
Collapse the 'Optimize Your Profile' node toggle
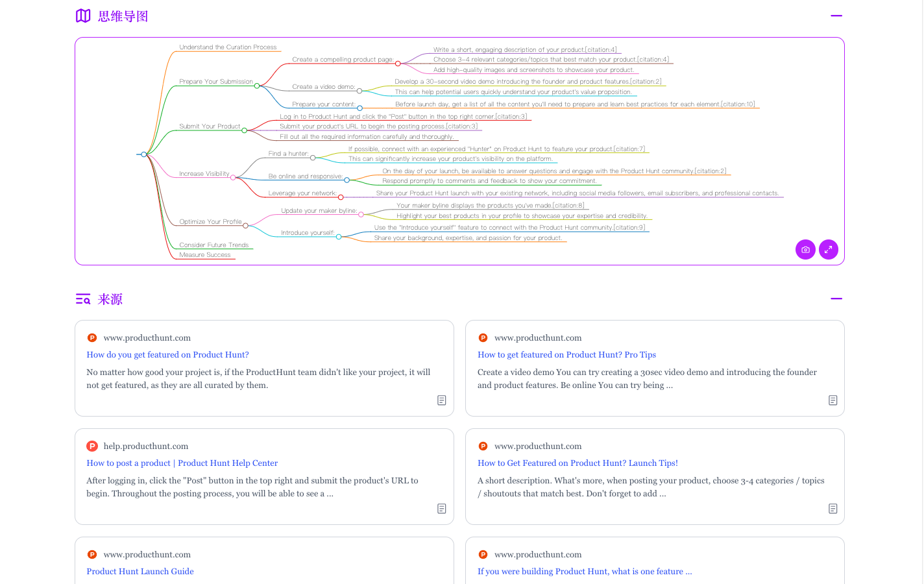point(245,226)
